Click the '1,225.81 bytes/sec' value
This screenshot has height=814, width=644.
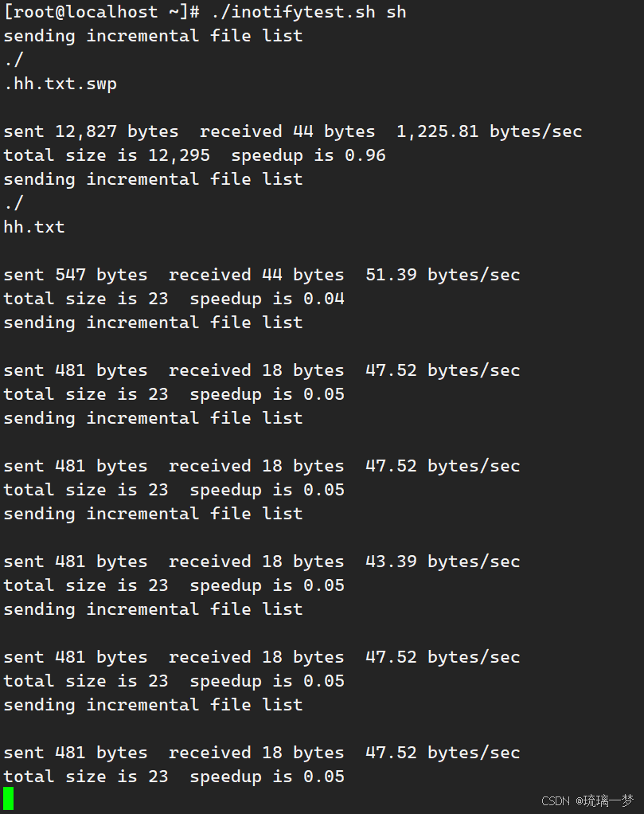pyautogui.click(x=490, y=132)
